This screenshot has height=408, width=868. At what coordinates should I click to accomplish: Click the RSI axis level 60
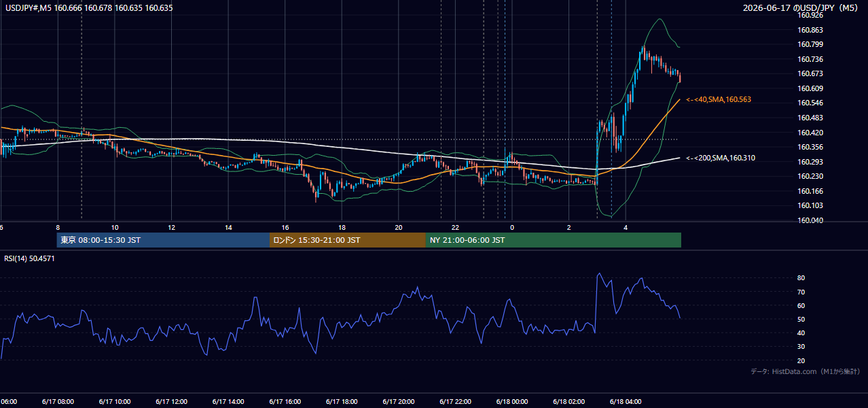[x=801, y=305]
